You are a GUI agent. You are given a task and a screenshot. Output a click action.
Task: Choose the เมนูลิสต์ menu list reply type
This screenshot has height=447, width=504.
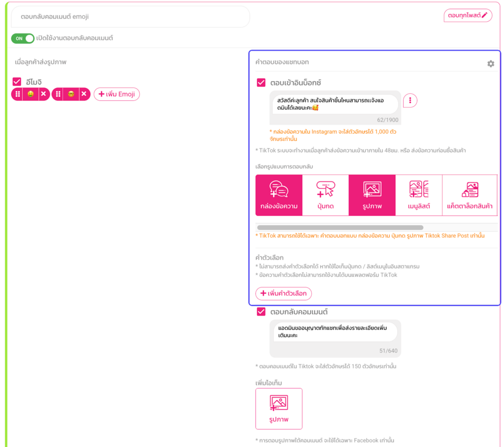point(418,195)
